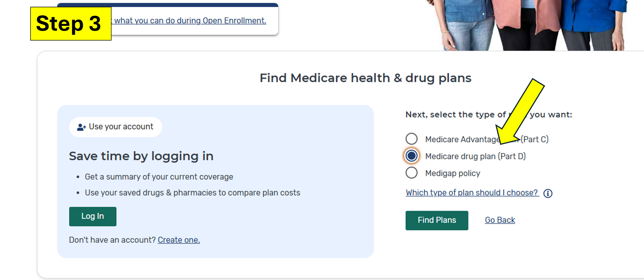Click the yellow Step 3 label

[70, 24]
